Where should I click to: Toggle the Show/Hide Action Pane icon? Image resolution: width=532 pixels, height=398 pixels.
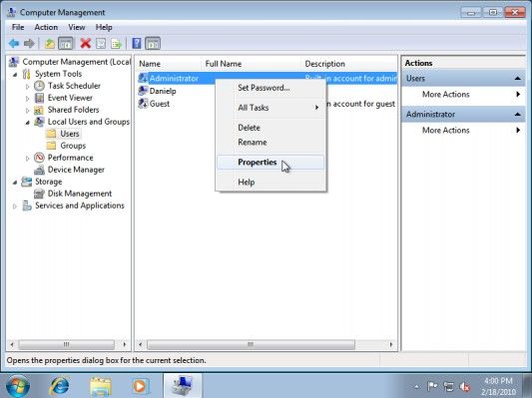tap(153, 44)
